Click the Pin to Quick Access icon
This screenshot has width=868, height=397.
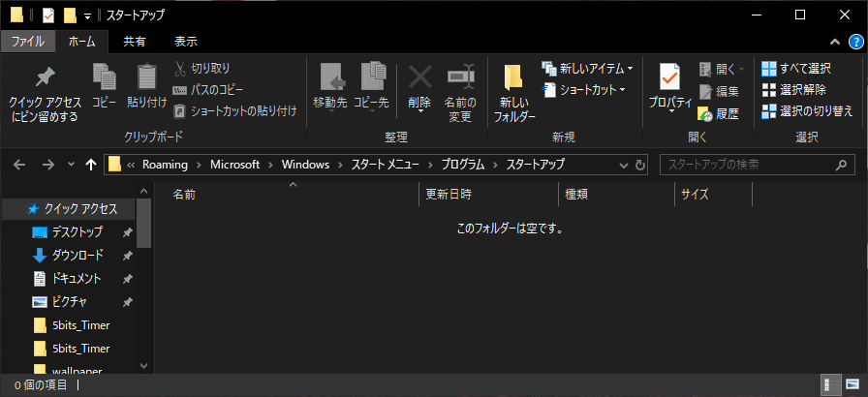tap(45, 77)
